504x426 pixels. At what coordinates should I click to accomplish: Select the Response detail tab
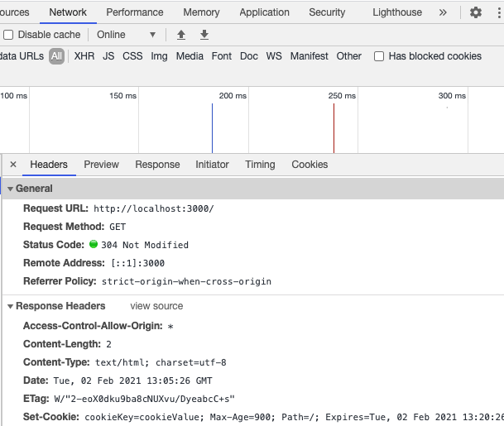(x=157, y=165)
